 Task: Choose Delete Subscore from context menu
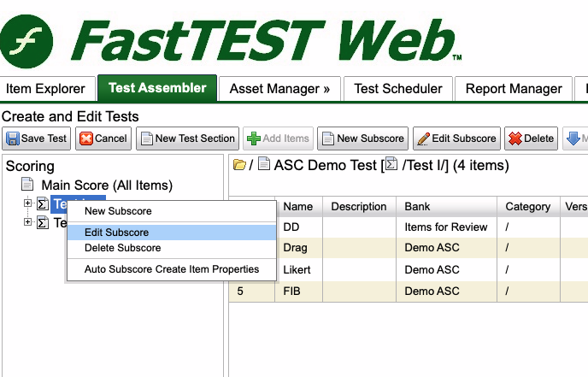pyautogui.click(x=172, y=248)
